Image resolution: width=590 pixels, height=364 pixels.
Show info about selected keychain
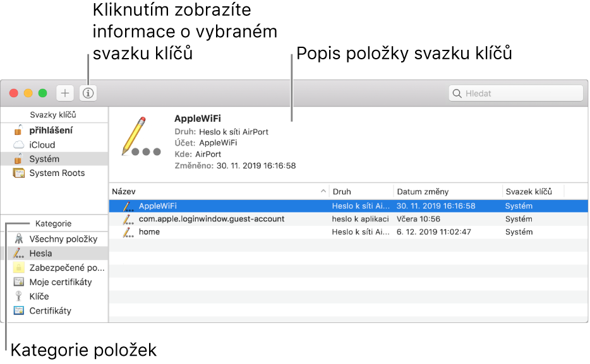[88, 93]
